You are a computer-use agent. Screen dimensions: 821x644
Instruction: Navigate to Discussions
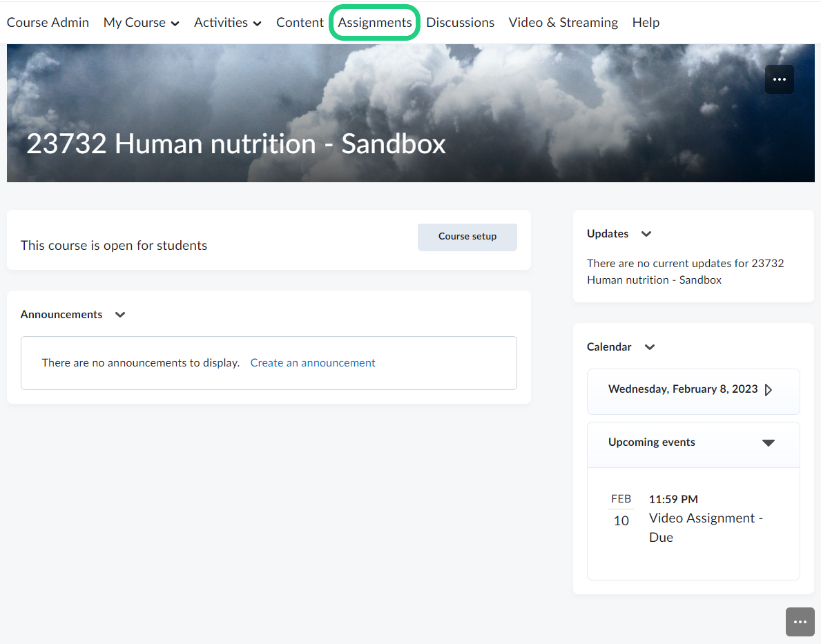click(x=460, y=23)
